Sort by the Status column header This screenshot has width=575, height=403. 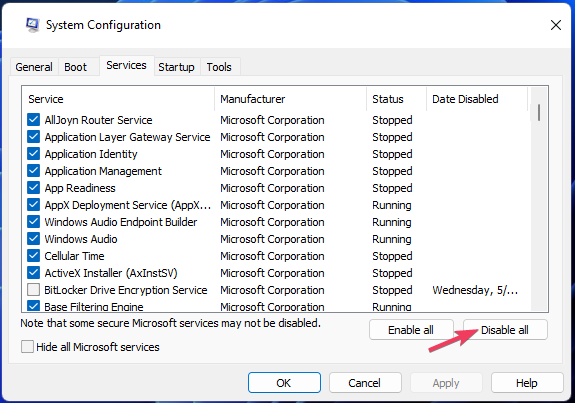point(396,99)
